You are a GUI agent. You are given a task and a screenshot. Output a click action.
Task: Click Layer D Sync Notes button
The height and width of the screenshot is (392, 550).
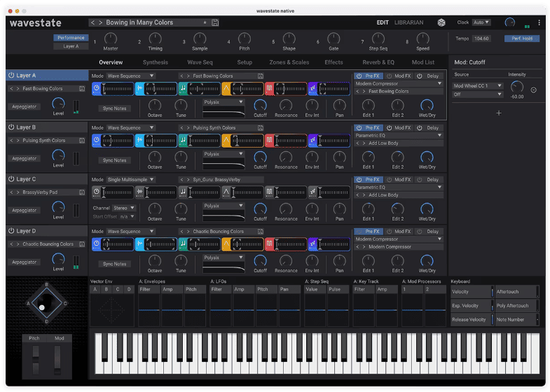point(114,264)
